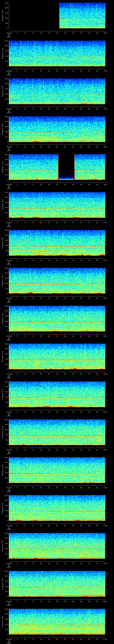Click the '8:19:00' start time label
114x644 pixels.
(x=9, y=601)
